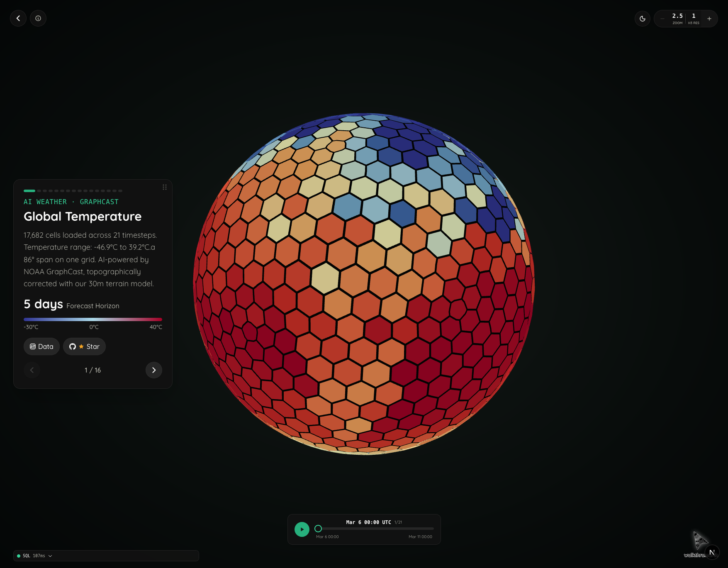The image size is (728, 568).
Task: Click the temperature gradient legend
Action: tap(93, 319)
